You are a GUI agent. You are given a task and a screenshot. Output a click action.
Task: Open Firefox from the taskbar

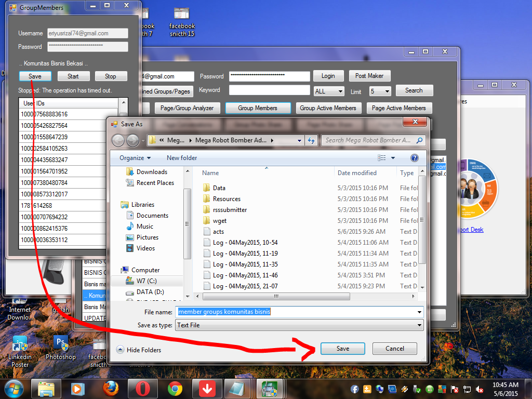pyautogui.click(x=111, y=389)
